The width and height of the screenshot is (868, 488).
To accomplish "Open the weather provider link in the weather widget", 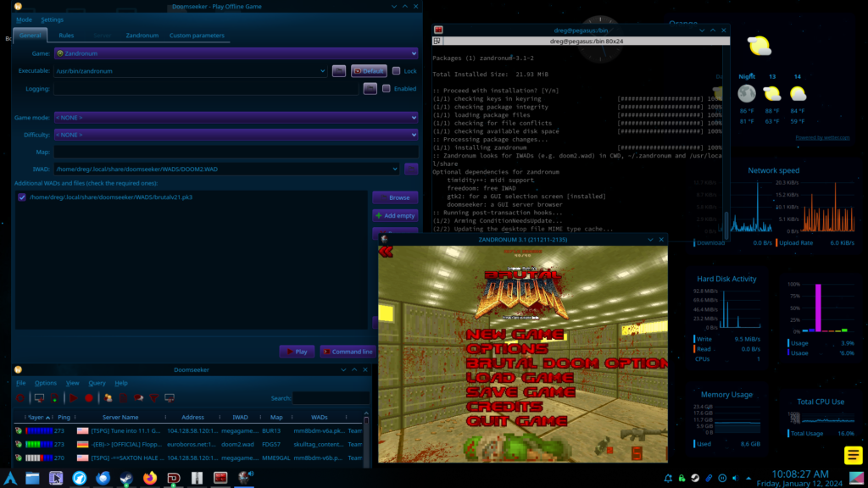I will [822, 138].
